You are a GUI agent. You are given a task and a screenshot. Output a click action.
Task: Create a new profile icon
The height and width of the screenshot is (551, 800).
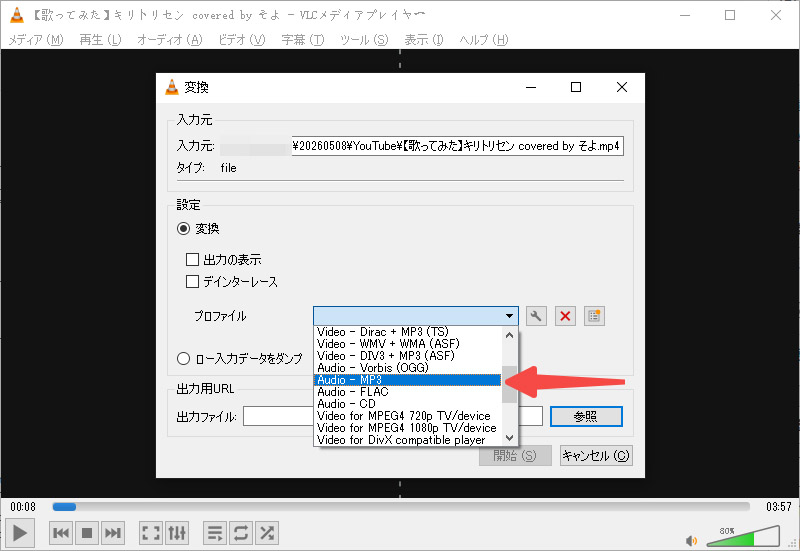(594, 316)
